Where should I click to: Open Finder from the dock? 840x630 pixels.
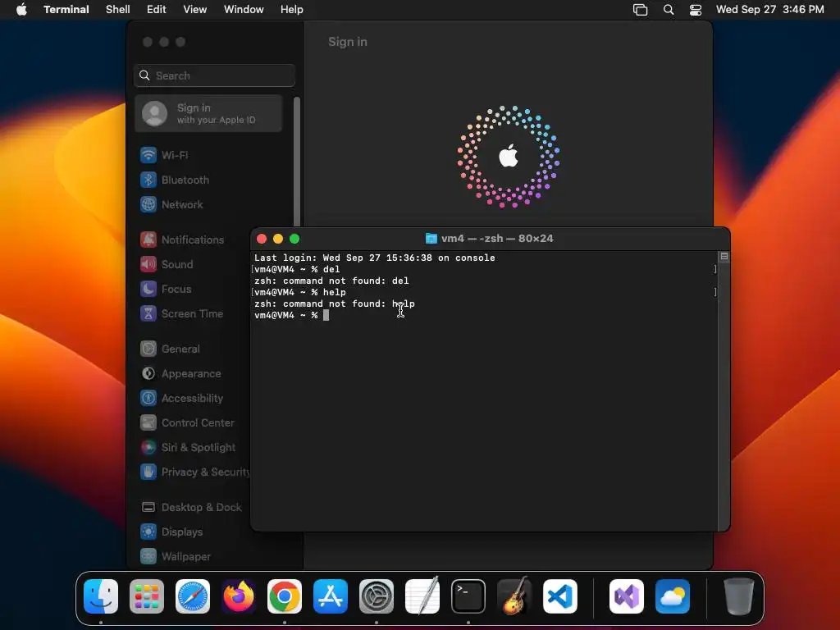pyautogui.click(x=101, y=596)
